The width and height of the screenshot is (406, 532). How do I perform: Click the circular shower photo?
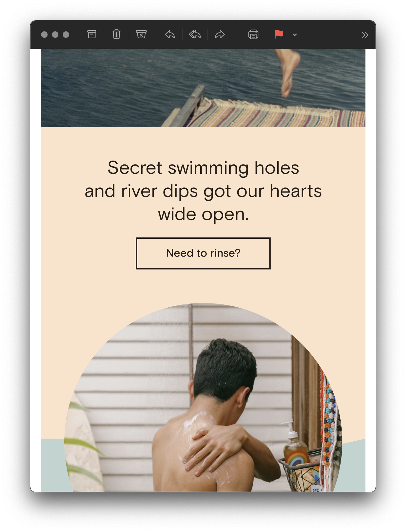(203, 398)
